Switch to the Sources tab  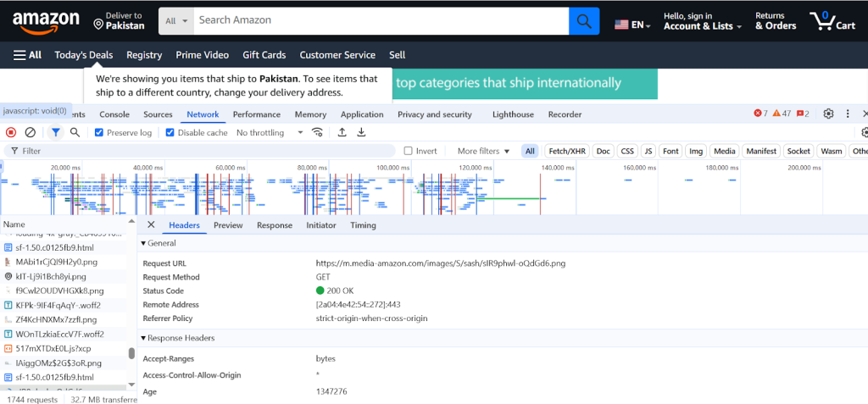[158, 114]
